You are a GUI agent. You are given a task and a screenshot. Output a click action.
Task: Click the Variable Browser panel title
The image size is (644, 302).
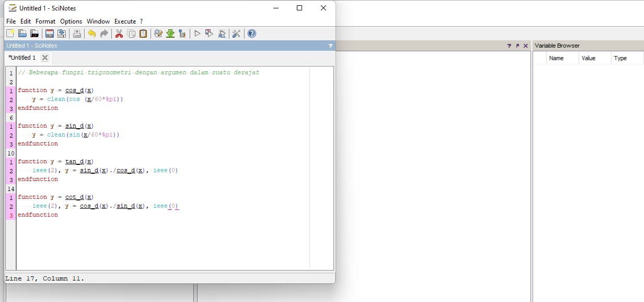click(x=557, y=46)
